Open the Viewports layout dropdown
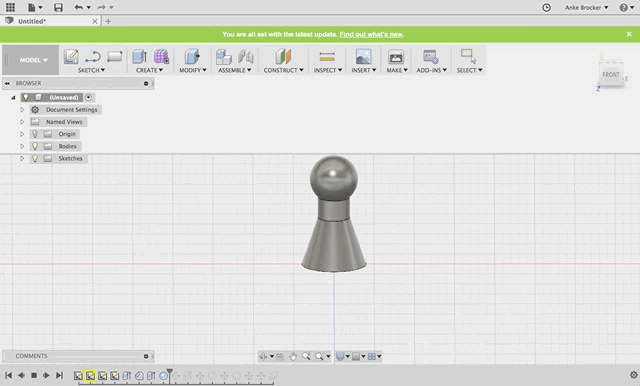Screen dimensions: 640x386 [x=374, y=357]
